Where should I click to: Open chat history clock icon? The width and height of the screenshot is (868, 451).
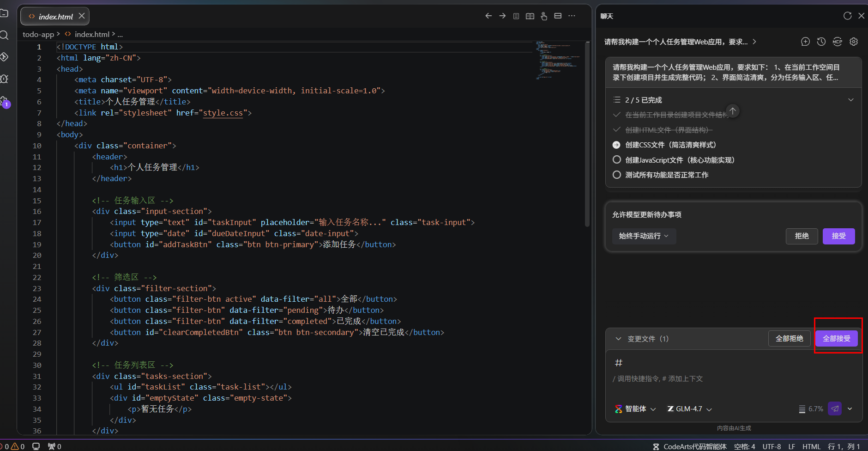(x=821, y=42)
